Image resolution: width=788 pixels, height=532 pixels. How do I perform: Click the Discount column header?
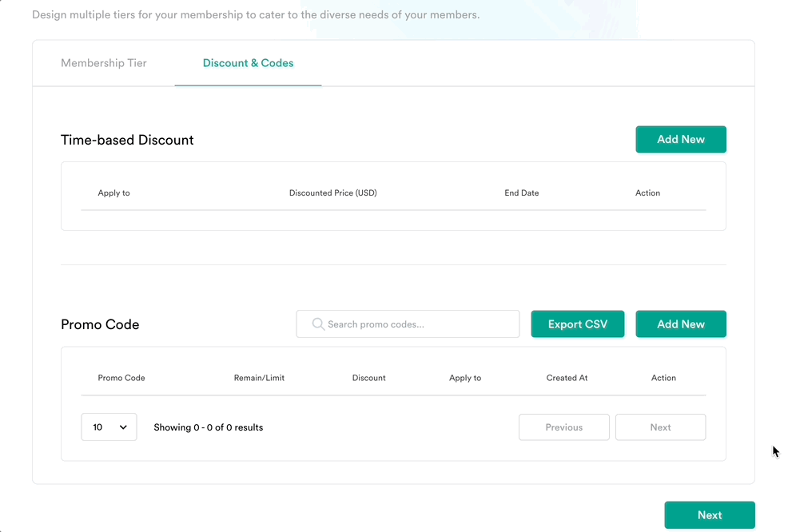368,378
